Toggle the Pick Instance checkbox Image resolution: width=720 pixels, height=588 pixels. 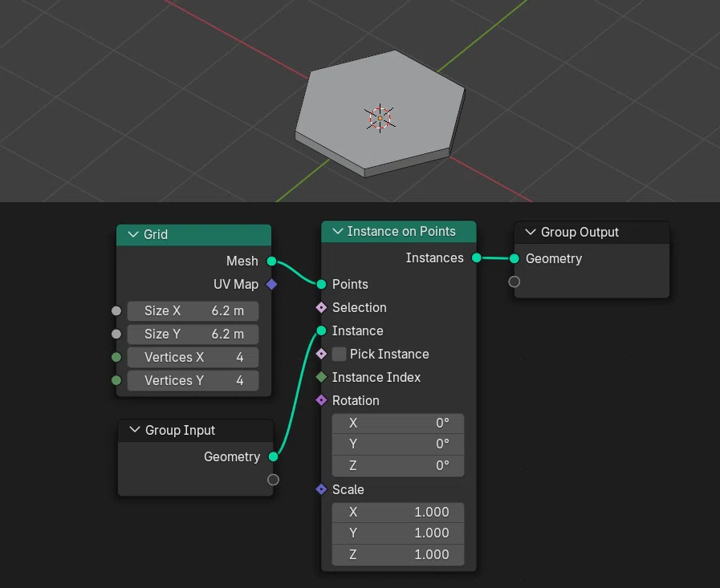coord(339,354)
